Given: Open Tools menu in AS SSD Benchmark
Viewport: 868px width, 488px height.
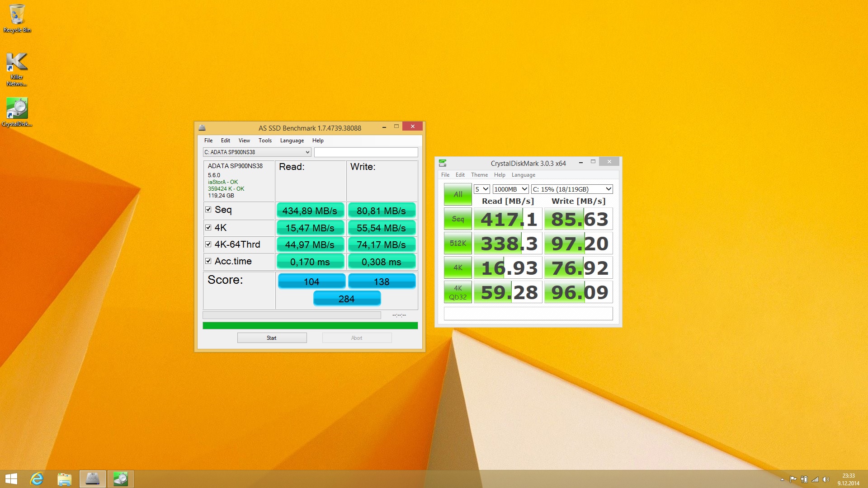Looking at the screenshot, I should (x=265, y=141).
